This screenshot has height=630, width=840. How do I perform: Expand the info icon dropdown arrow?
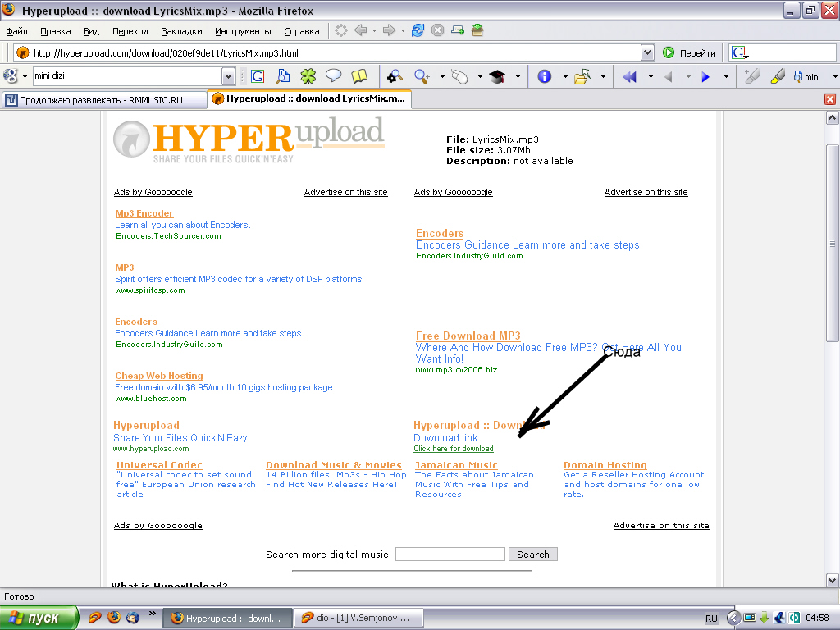point(565,76)
